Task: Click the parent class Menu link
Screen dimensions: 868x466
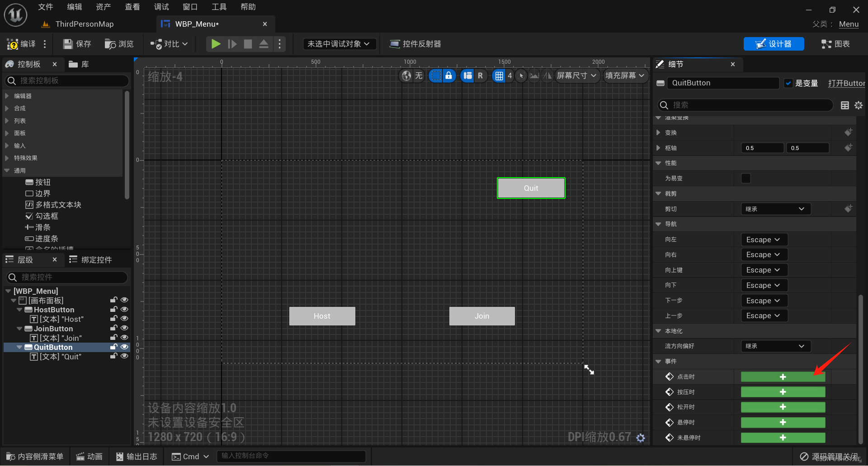Action: (x=849, y=24)
